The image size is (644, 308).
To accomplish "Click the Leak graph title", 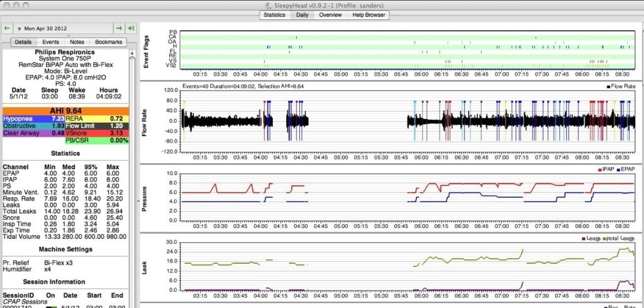I will click(x=144, y=267).
